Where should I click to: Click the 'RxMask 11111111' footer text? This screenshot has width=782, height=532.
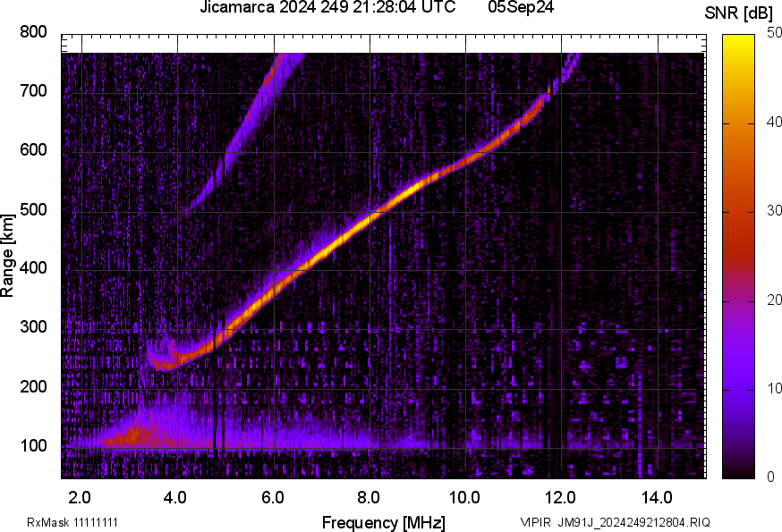(72, 522)
